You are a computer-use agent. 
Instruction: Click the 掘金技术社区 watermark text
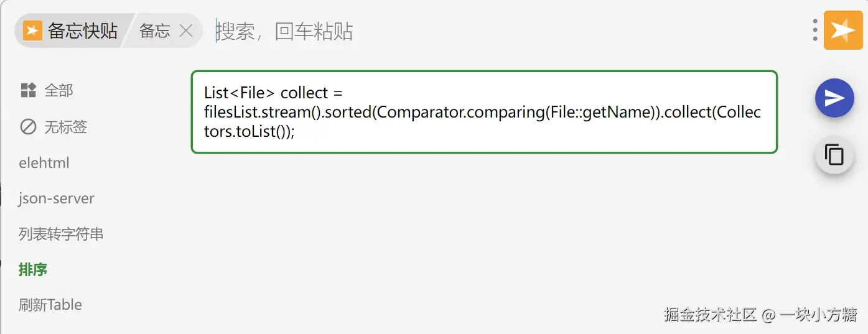click(x=710, y=314)
